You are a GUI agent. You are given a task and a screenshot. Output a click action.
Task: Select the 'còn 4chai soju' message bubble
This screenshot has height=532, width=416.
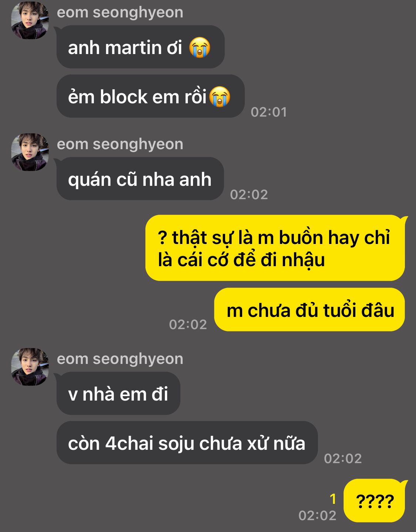click(187, 443)
